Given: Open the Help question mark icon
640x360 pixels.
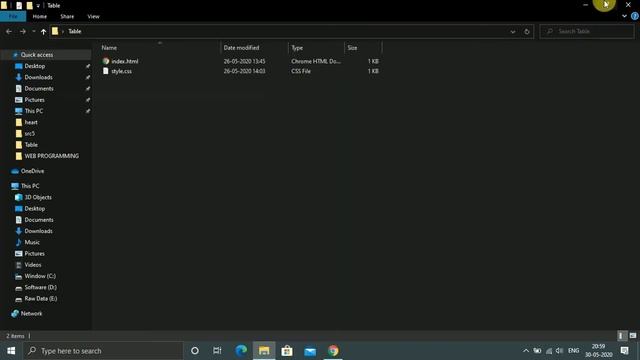Looking at the screenshot, I should click(635, 16).
